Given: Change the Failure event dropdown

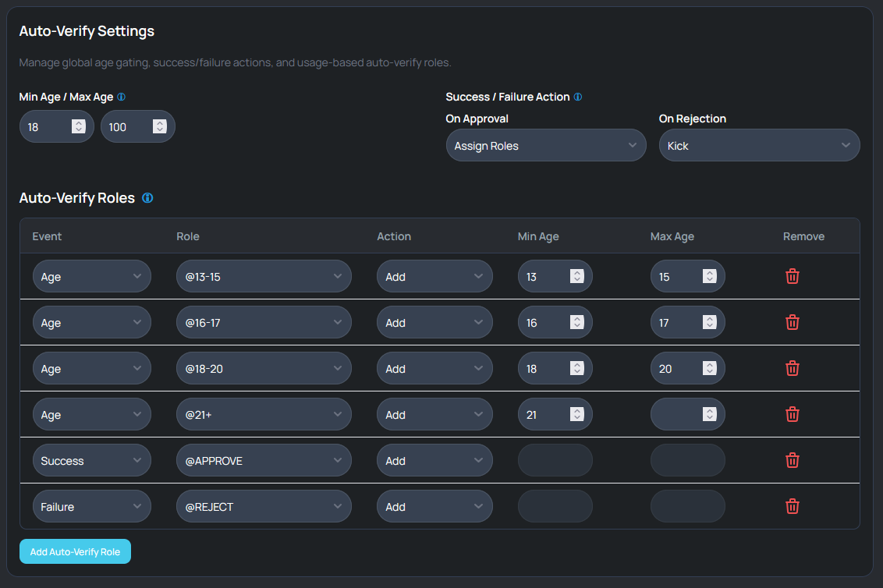Looking at the screenshot, I should [91, 507].
